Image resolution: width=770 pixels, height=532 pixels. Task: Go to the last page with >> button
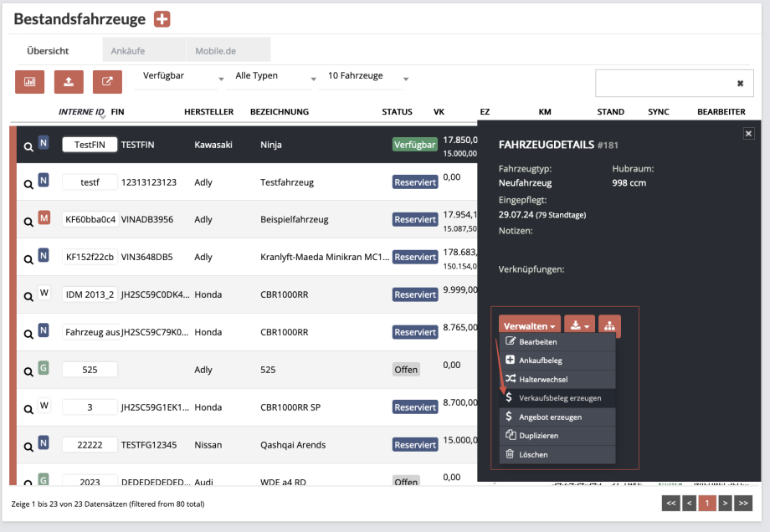[743, 503]
